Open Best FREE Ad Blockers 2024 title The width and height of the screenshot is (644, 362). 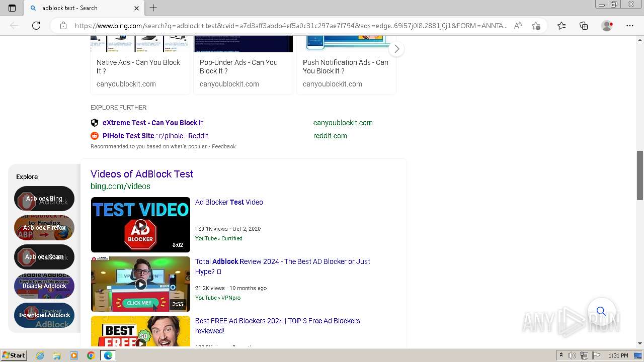[x=278, y=326]
